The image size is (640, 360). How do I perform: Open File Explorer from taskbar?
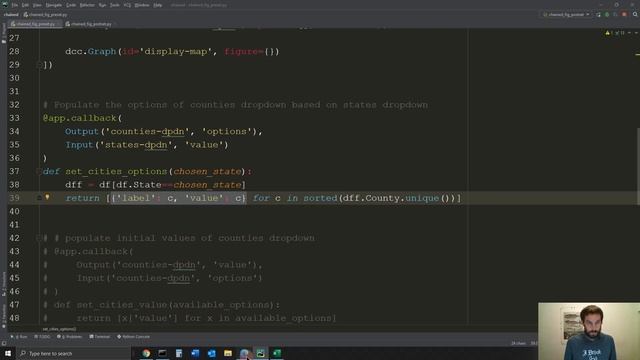click(x=228, y=353)
